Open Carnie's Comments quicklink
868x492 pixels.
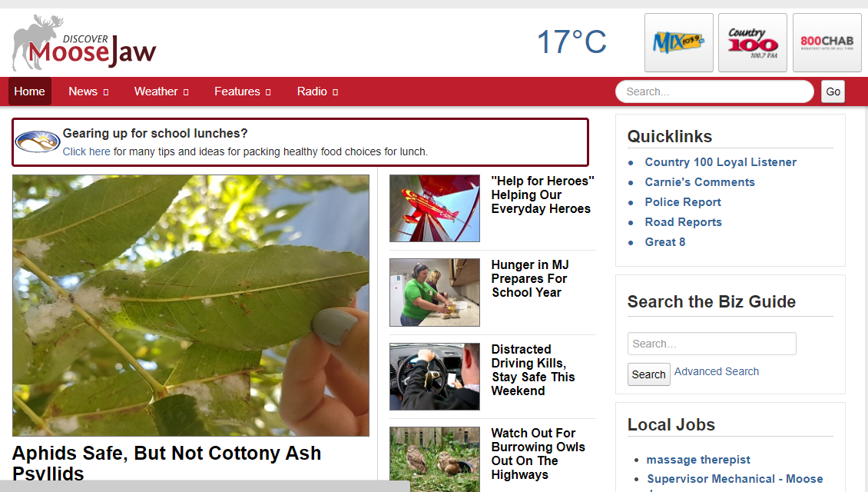pyautogui.click(x=700, y=182)
